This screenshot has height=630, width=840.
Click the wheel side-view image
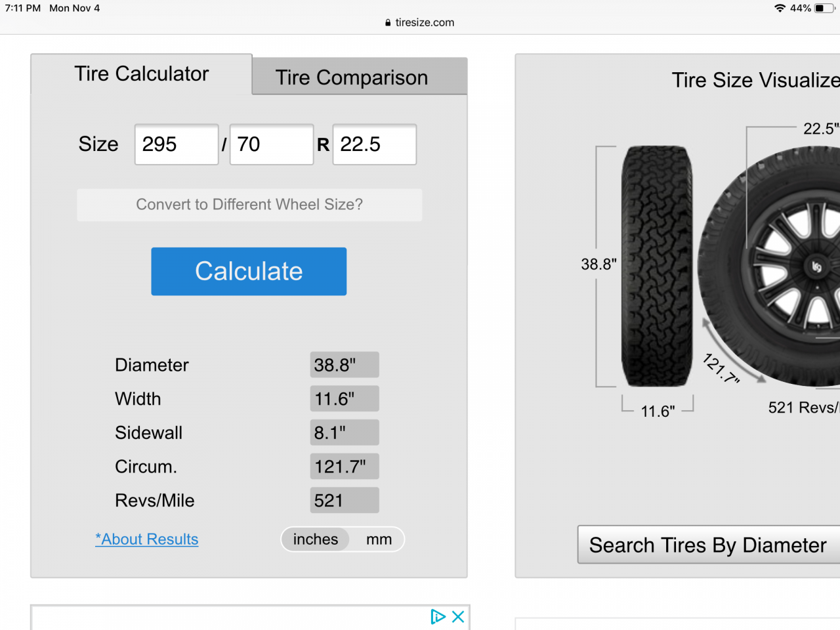pyautogui.click(x=769, y=266)
